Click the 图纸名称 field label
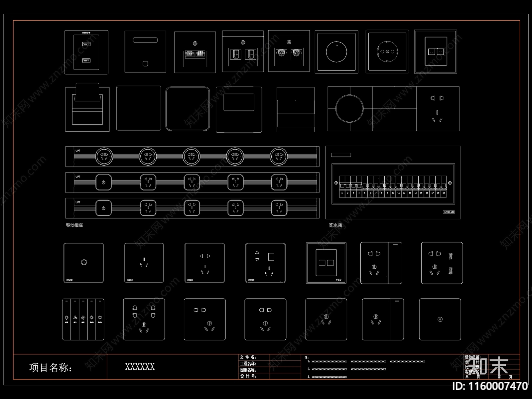This screenshot has width=532, height=399. tap(248, 370)
